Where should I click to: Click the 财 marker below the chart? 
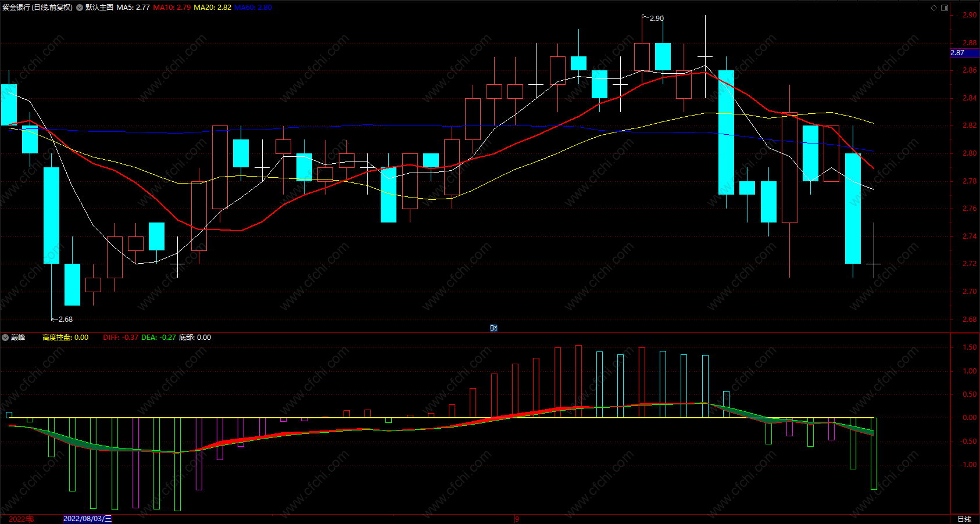coord(493,328)
